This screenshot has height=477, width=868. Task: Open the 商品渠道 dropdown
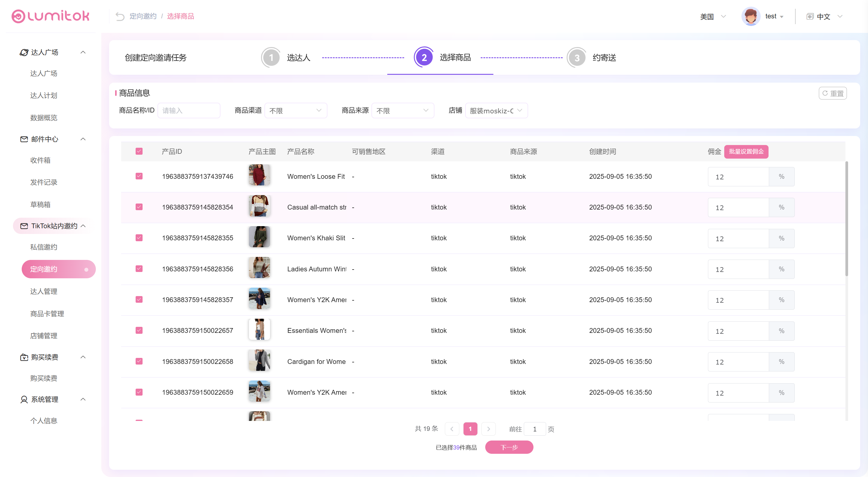[295, 111]
